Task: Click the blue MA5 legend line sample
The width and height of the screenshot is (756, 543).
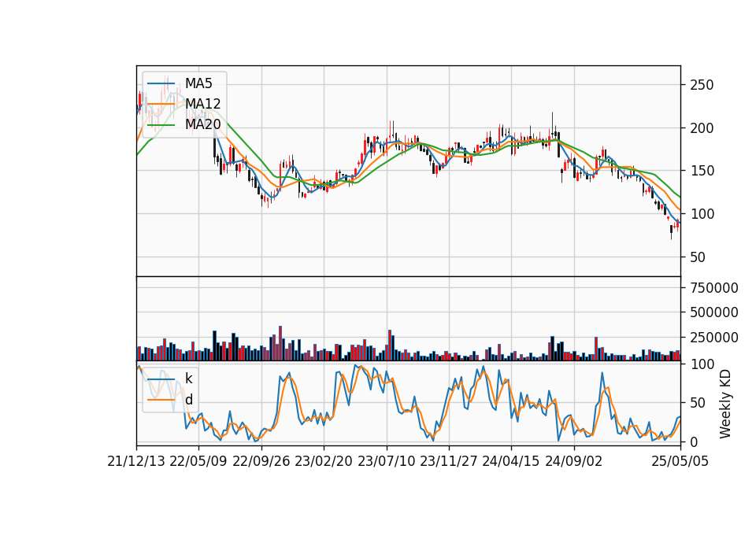Action: tap(161, 83)
